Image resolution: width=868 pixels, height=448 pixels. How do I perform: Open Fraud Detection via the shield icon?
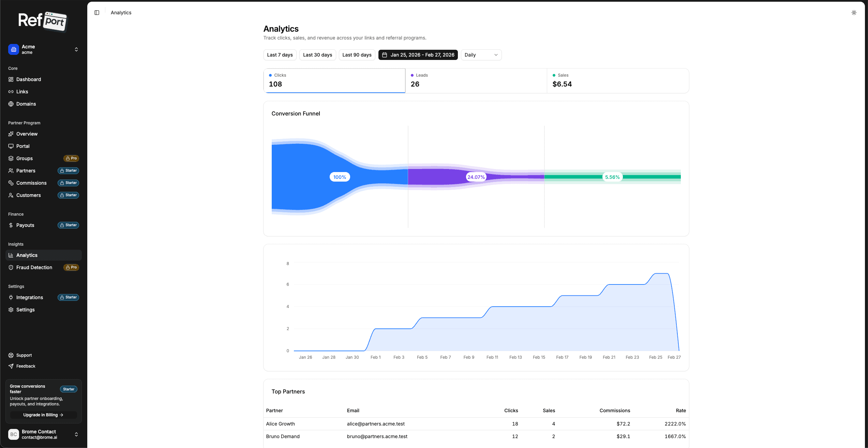pyautogui.click(x=11, y=267)
